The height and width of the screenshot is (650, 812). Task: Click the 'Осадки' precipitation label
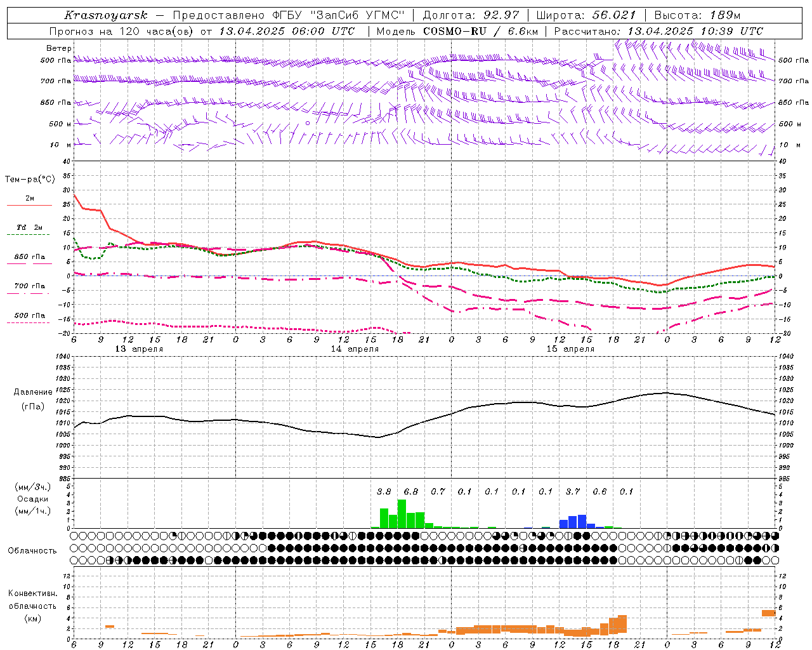coord(32,499)
